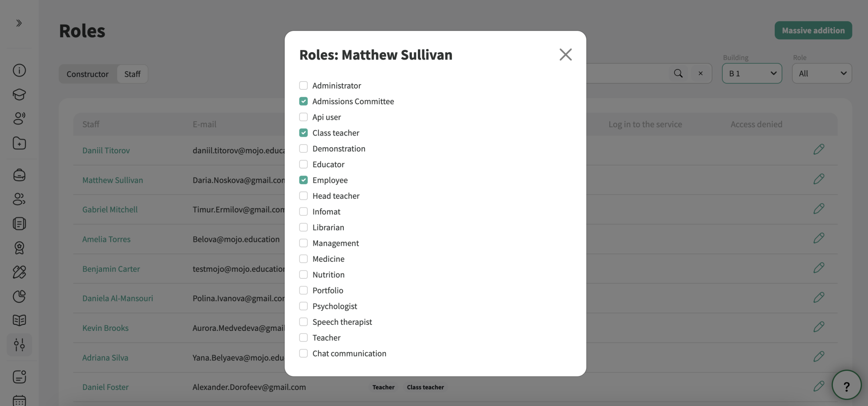Check the Nutrition role checkbox

coord(303,274)
